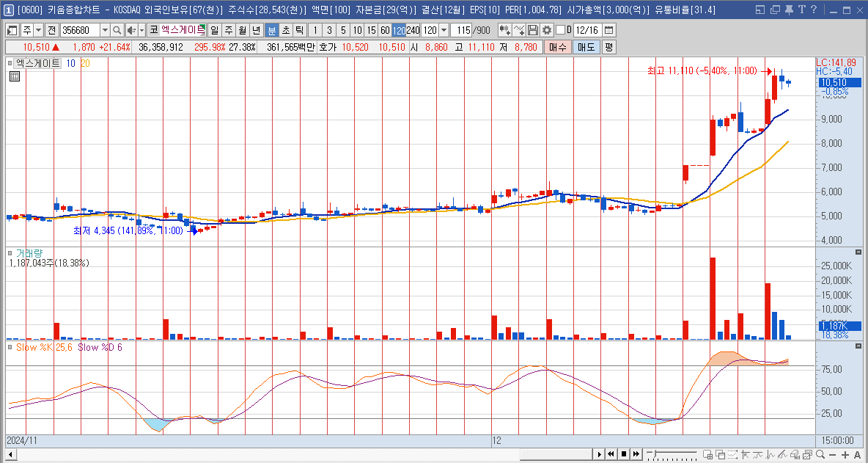Click the T font icon in title bar
This screenshot has height=463, width=868.
(801, 10)
